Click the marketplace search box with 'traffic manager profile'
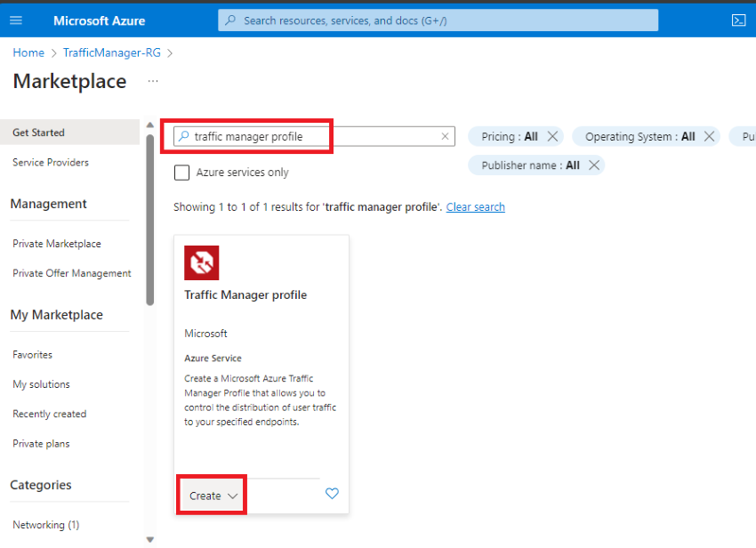This screenshot has height=548, width=756. coord(314,136)
